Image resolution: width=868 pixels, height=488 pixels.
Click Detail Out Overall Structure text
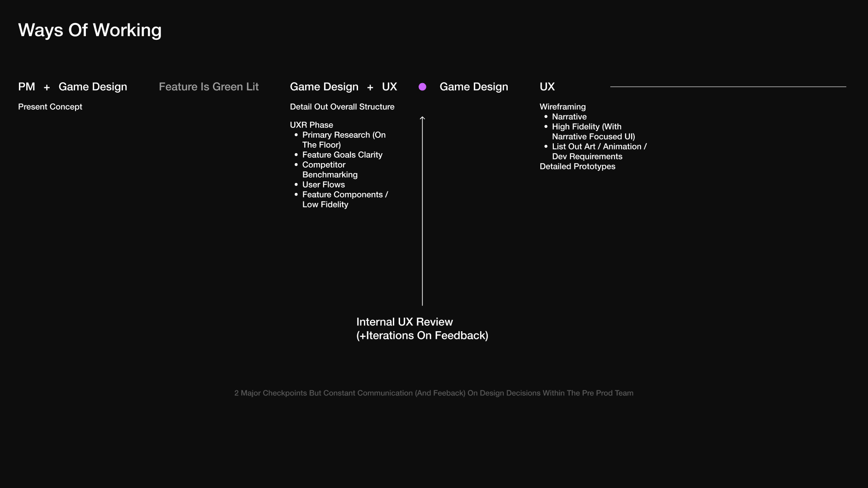(342, 107)
